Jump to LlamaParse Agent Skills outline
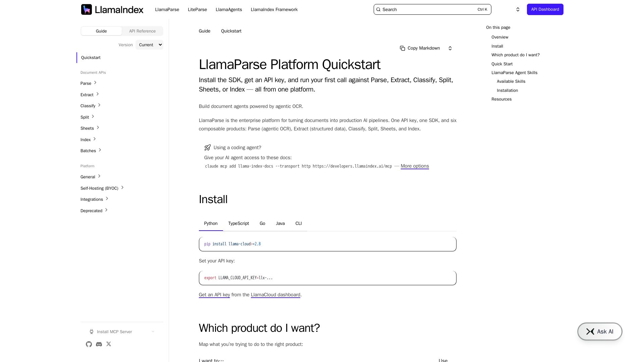This screenshot has height=362, width=644. [x=514, y=73]
